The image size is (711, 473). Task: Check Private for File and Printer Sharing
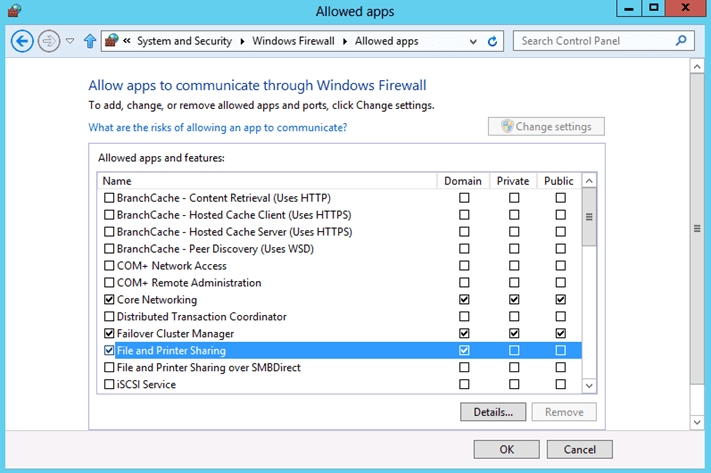pos(514,350)
